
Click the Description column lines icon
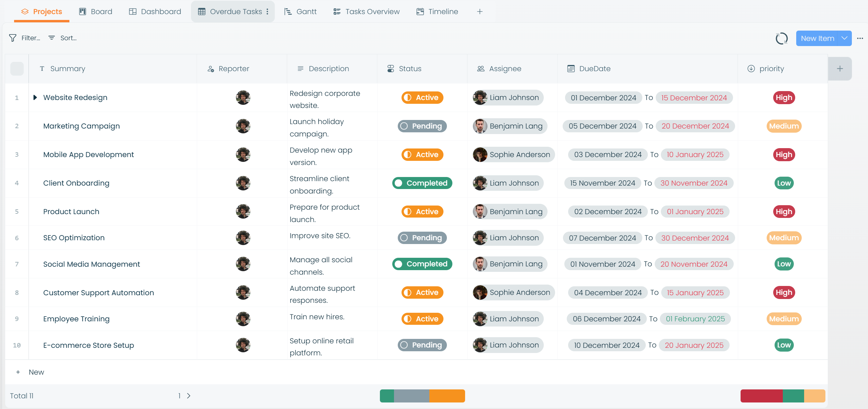(x=301, y=69)
